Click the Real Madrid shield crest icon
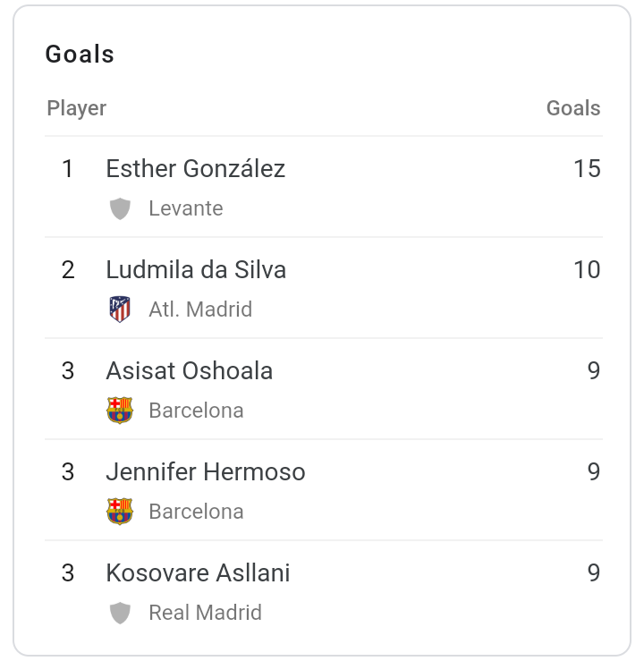 coord(120,613)
